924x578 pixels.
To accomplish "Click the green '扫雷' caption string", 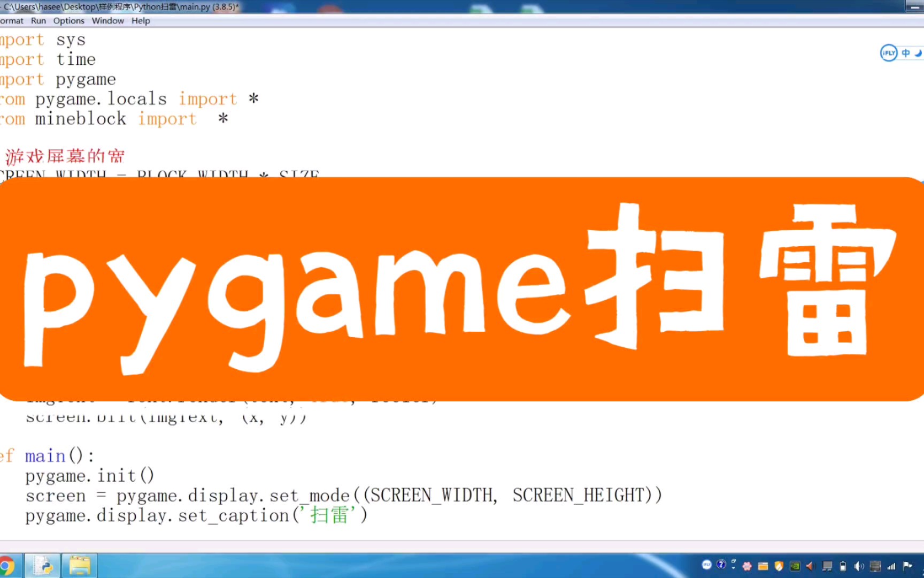I will [327, 515].
